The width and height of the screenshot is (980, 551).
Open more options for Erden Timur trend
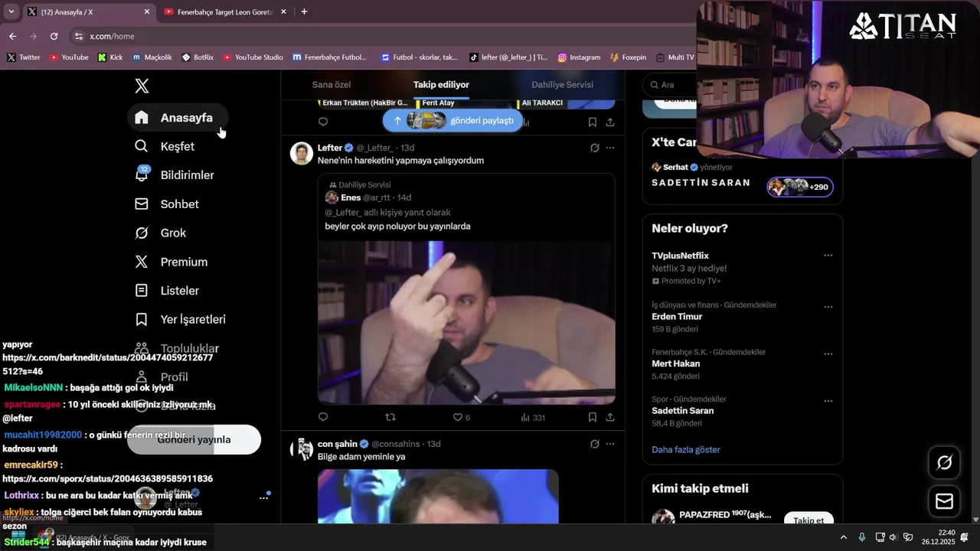point(828,307)
